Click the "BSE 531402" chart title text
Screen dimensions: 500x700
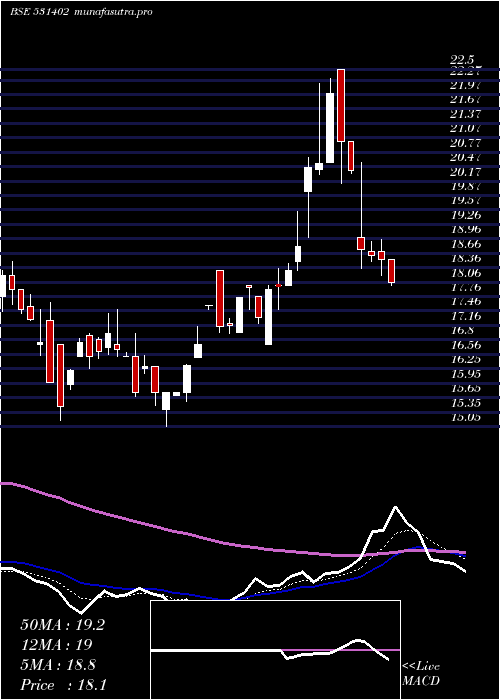click(39, 12)
